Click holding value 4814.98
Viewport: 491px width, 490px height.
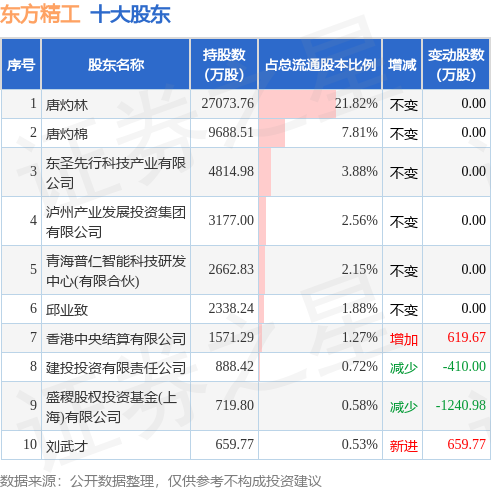[231, 171]
